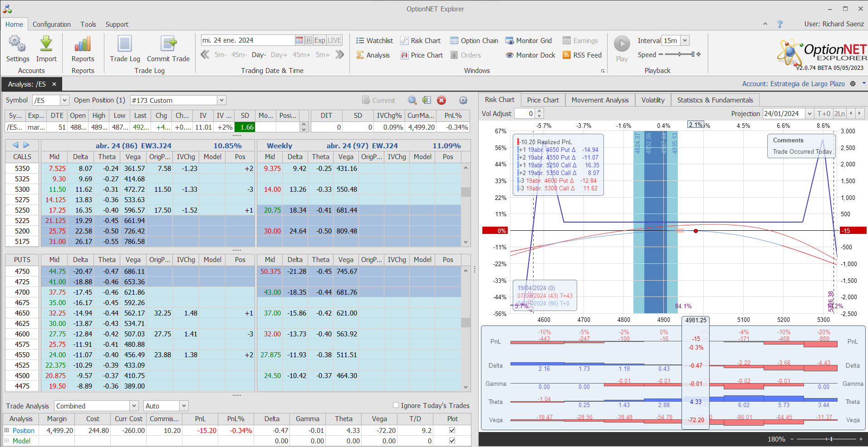Click the Day+ time step button
868x447 pixels.
(279, 55)
